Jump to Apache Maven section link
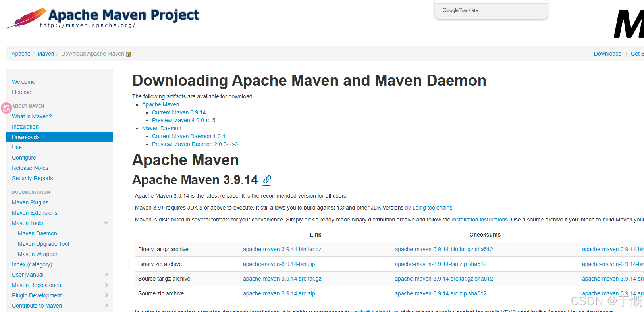Viewport: 644px width, 312px height. coord(160,104)
